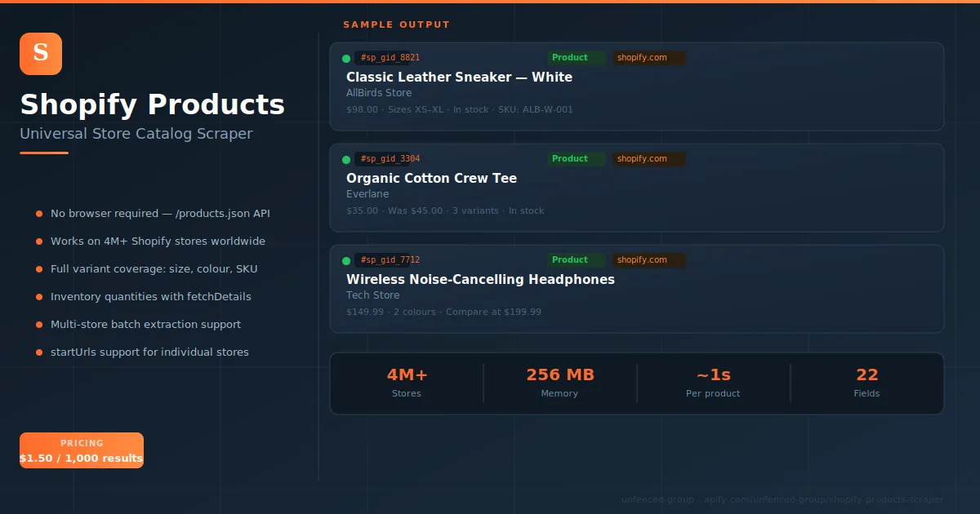Click shopify.com tag on Organic Cotton Crew Tee card

click(649, 159)
